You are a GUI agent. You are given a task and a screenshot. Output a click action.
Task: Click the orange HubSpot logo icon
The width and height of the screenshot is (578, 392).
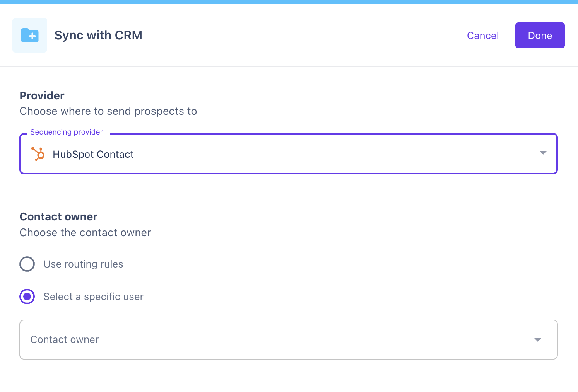[x=38, y=154]
